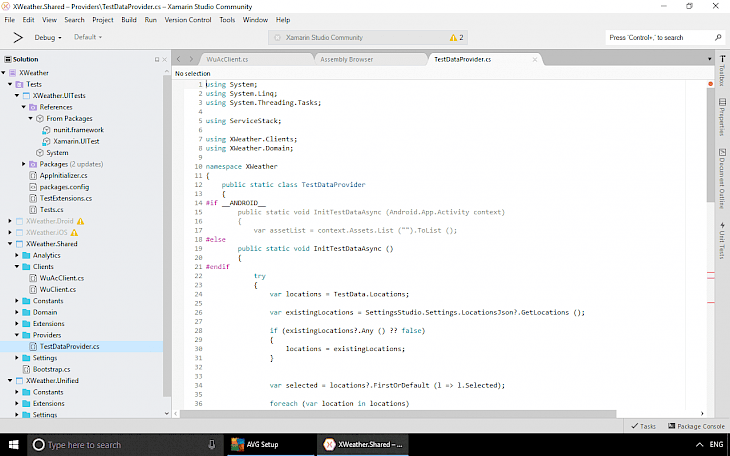Click the editor horizontal scrollbar

398,414
